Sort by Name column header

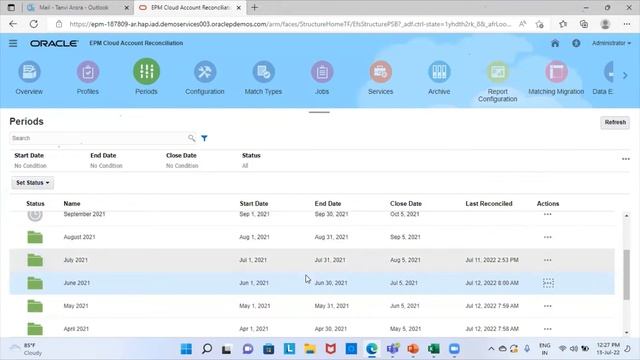72,203
